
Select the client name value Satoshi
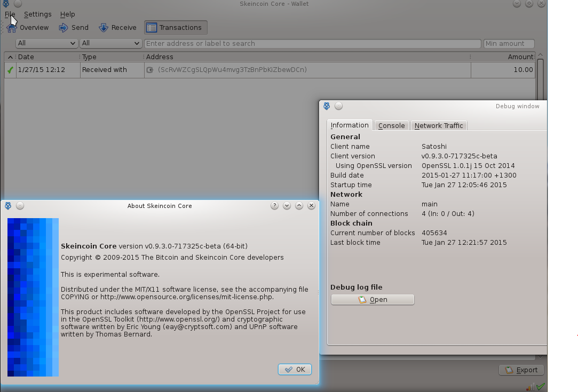[434, 147]
